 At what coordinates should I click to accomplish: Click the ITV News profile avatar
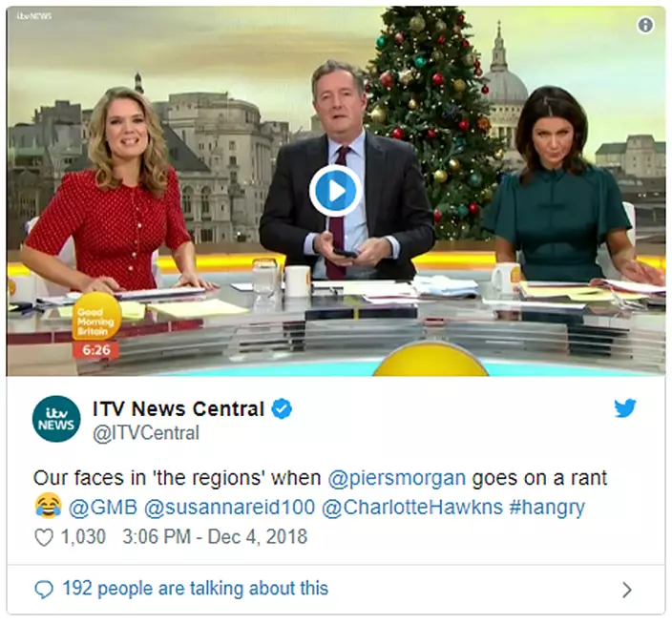point(56,419)
